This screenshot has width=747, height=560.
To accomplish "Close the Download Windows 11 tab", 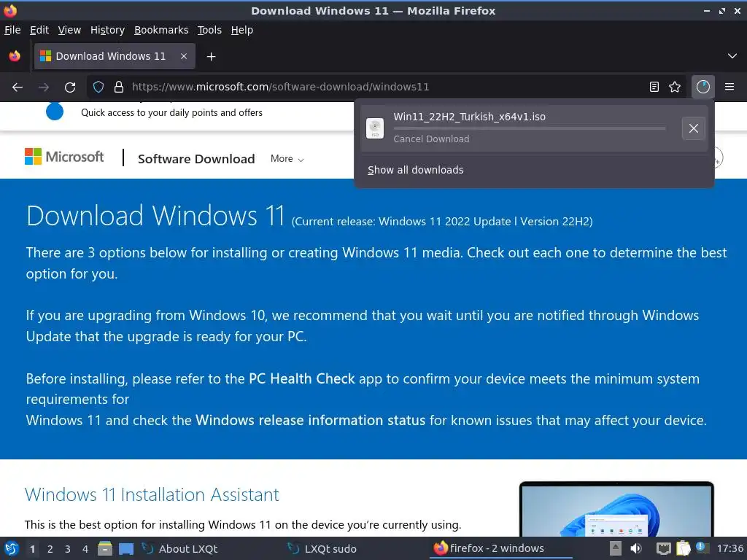I will coord(183,56).
